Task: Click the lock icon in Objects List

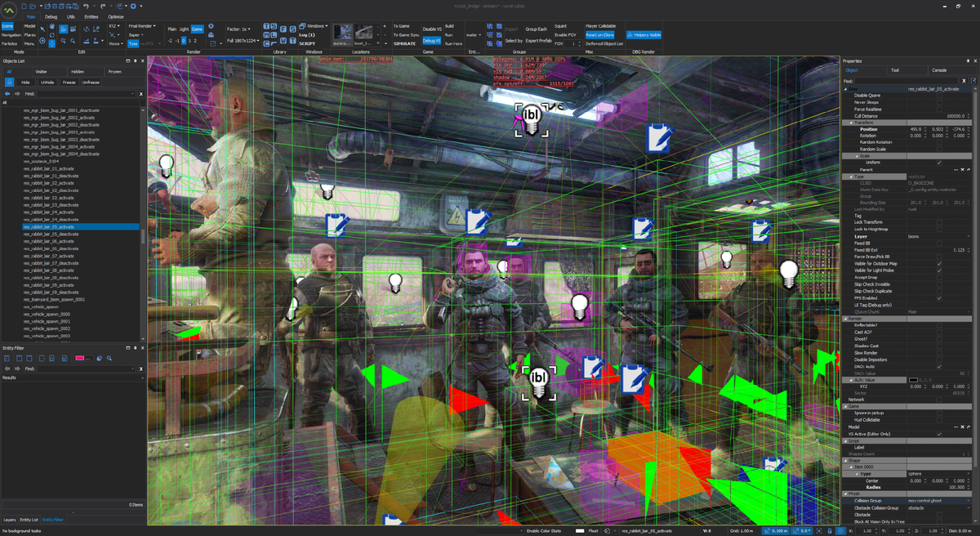Action: pyautogui.click(x=9, y=82)
